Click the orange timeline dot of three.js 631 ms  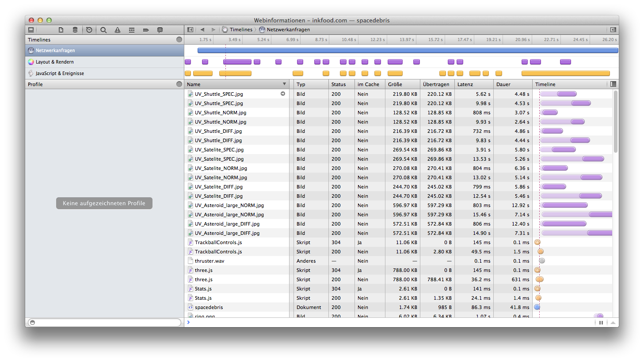[x=540, y=279]
